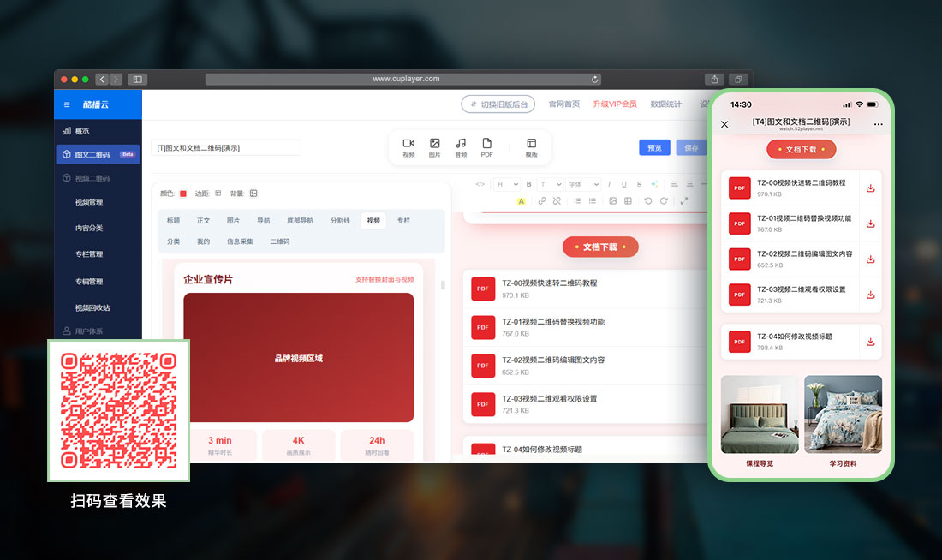This screenshot has width=942, height=560.
Task: Click the insert table icon
Action: 628,201
